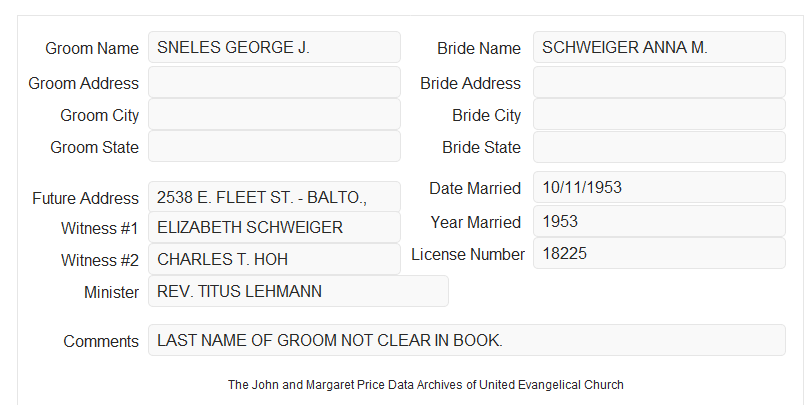Click the Comments label
The width and height of the screenshot is (805, 405).
[x=101, y=341]
